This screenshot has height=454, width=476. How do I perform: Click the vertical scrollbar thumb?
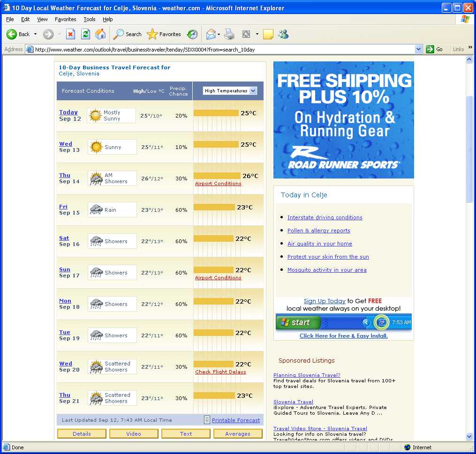pos(469,149)
